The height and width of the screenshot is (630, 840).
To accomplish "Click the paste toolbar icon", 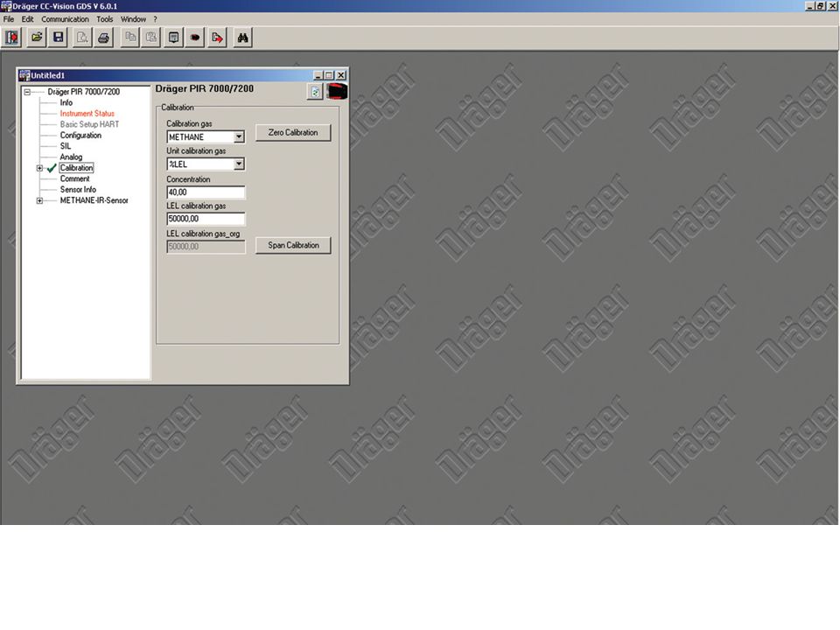I will coord(151,38).
